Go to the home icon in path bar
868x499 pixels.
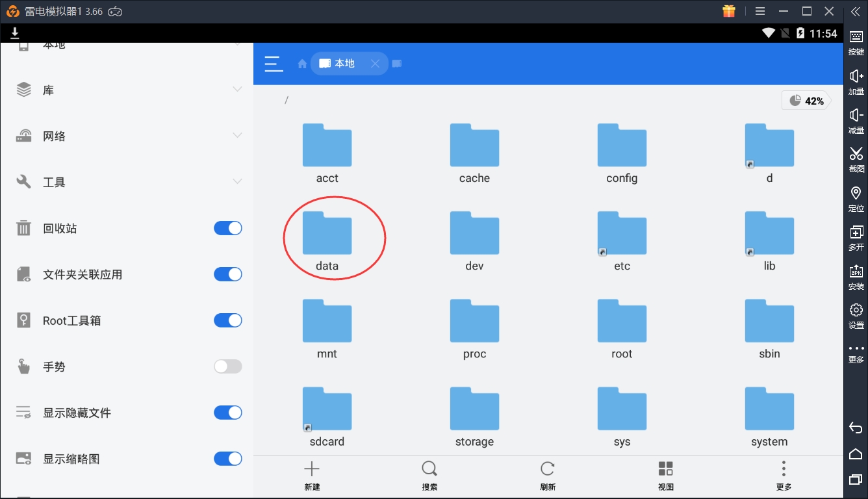coord(302,64)
